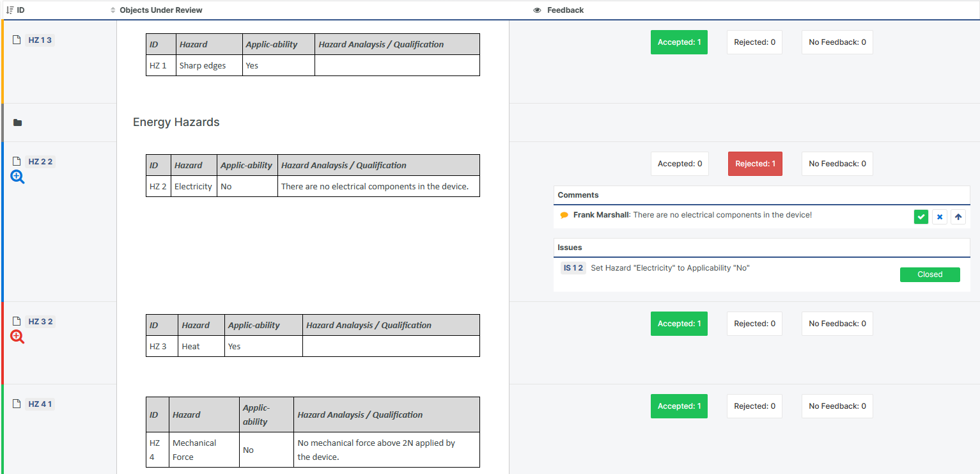The height and width of the screenshot is (474, 980).
Task: Click the document icon next to HZ 4
Action: point(17,404)
